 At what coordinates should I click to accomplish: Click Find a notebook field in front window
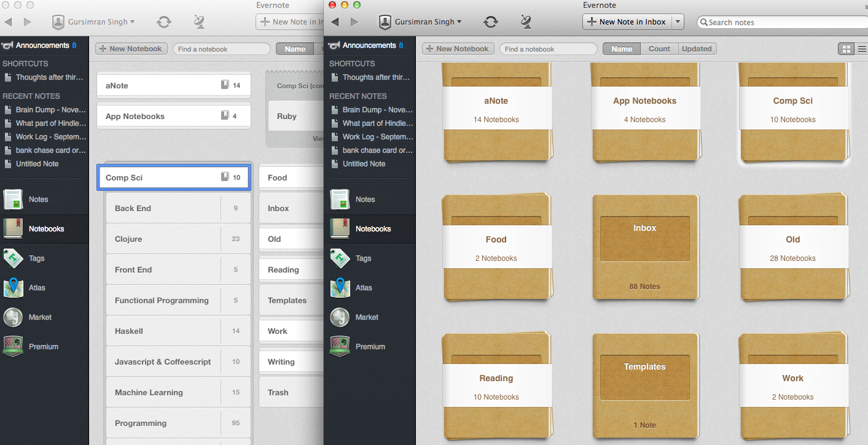[549, 49]
